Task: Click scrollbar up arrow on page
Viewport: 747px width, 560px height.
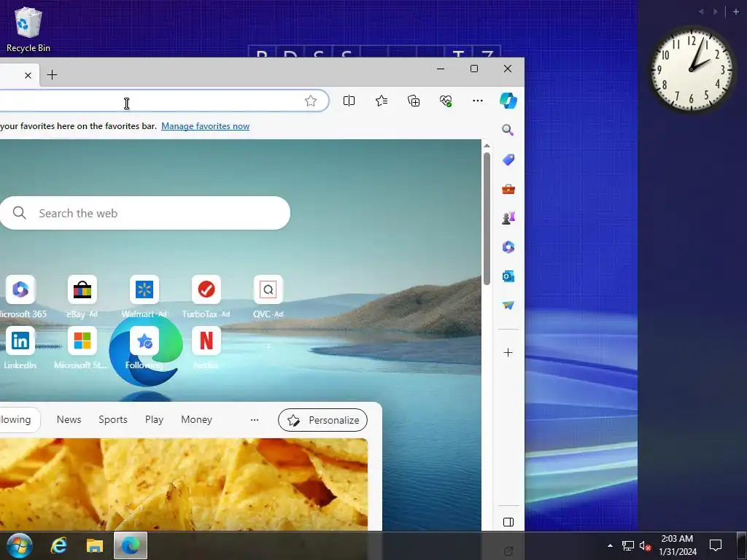Action: point(487,145)
